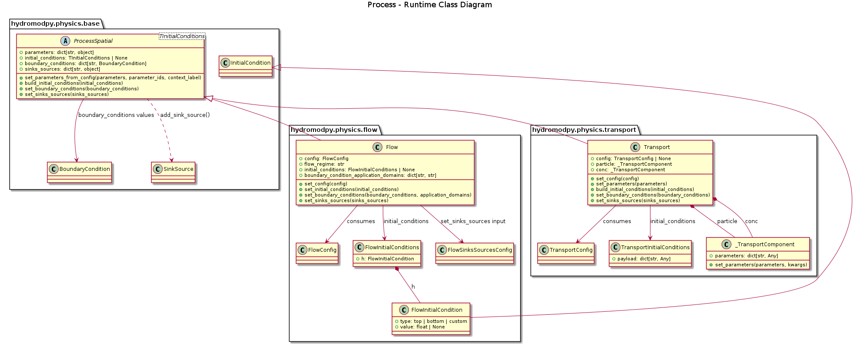Click the class icon of the Transport class

(635, 147)
